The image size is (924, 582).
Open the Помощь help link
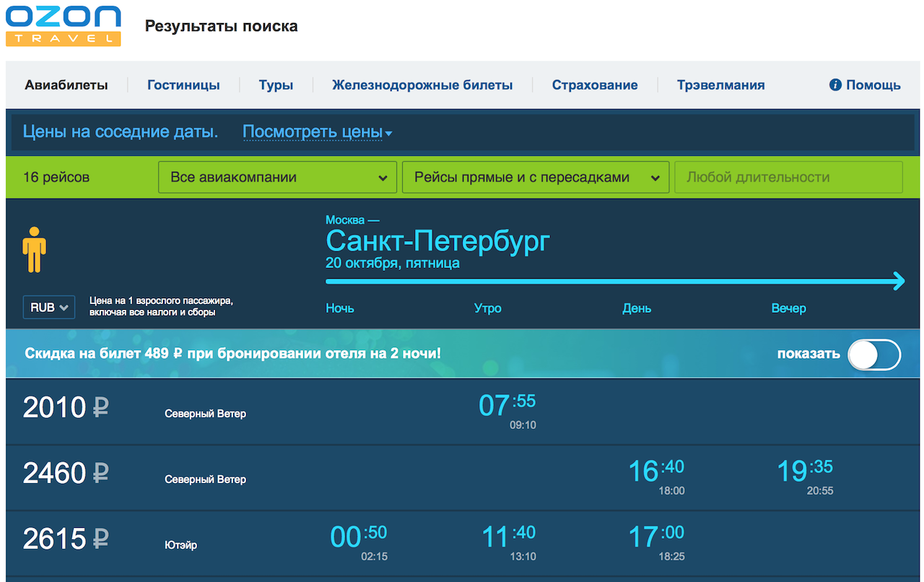click(x=866, y=85)
